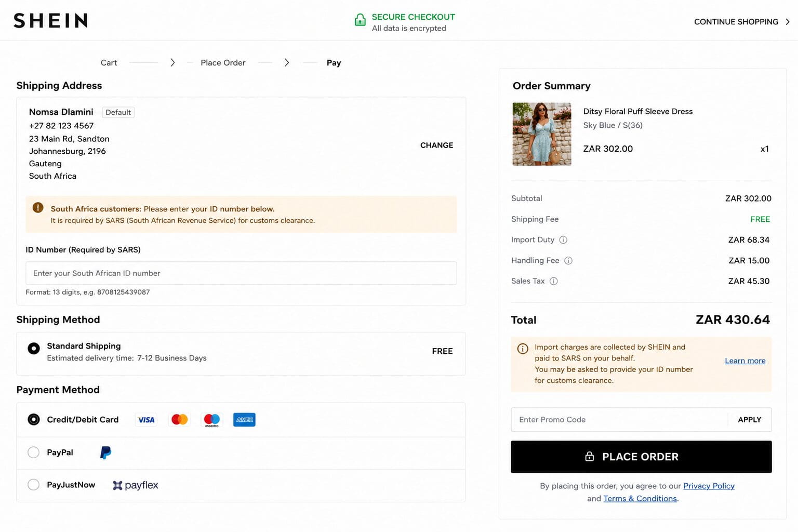This screenshot has height=532, width=798.
Task: Click the name Nomsa Dlamini
Action: click(61, 112)
